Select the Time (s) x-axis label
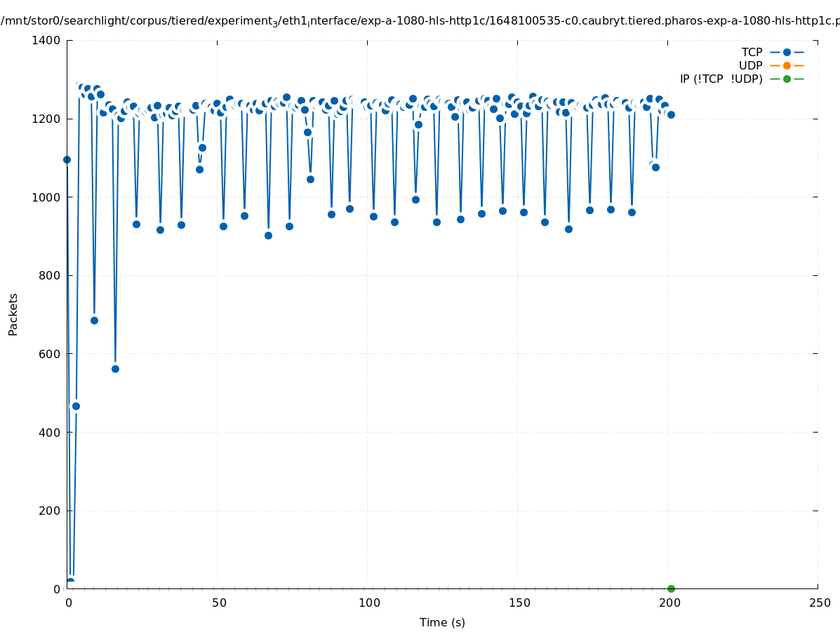This screenshot has height=632, width=840. pyautogui.click(x=442, y=622)
